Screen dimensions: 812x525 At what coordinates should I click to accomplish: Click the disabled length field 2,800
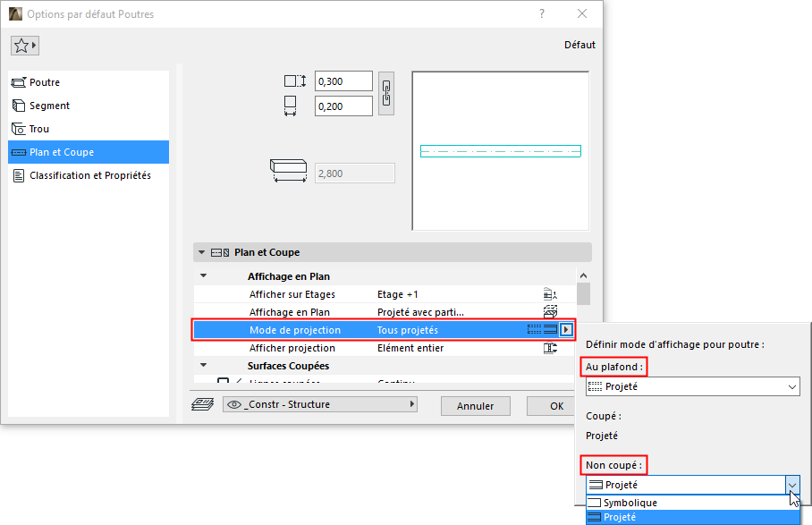355,174
